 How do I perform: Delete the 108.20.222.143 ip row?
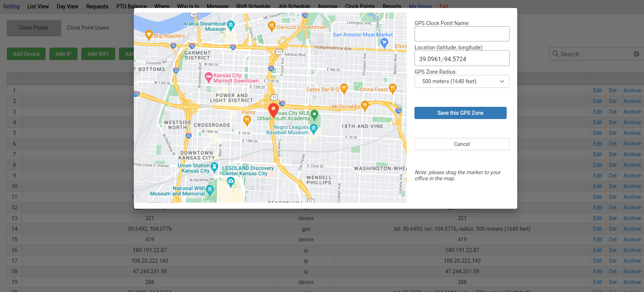(612, 261)
